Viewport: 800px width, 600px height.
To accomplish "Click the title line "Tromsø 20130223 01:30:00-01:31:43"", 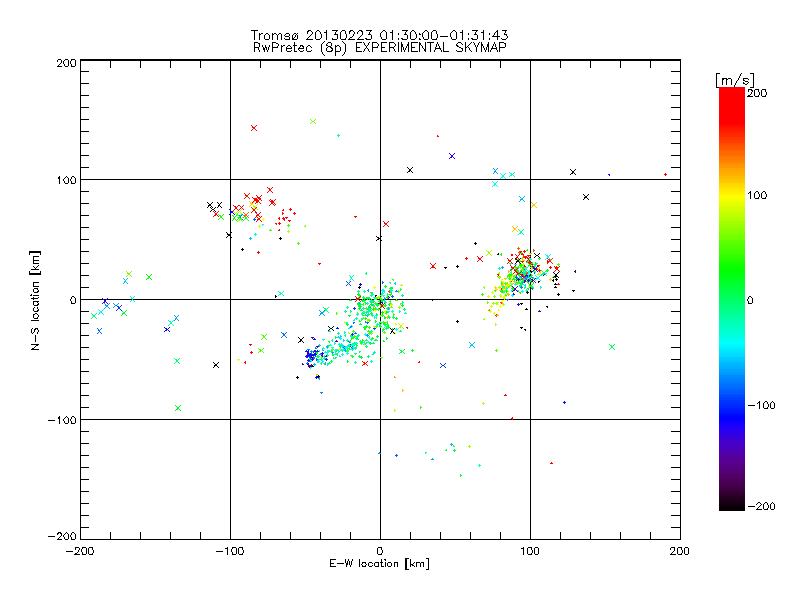I will (379, 35).
